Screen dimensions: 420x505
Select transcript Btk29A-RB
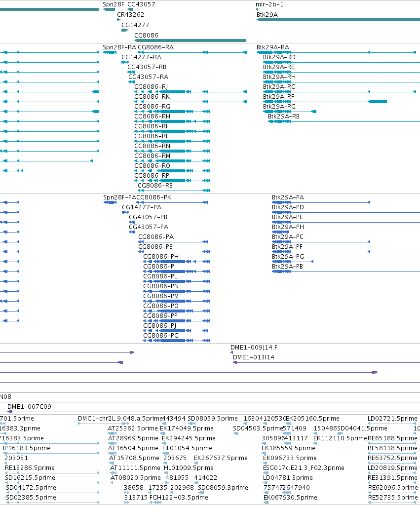[284, 117]
